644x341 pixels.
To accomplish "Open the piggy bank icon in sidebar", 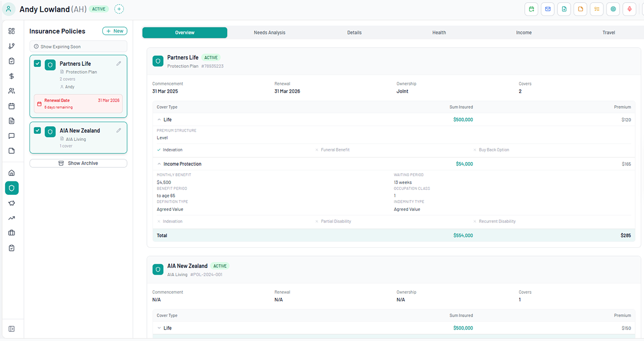I will pos(11,203).
